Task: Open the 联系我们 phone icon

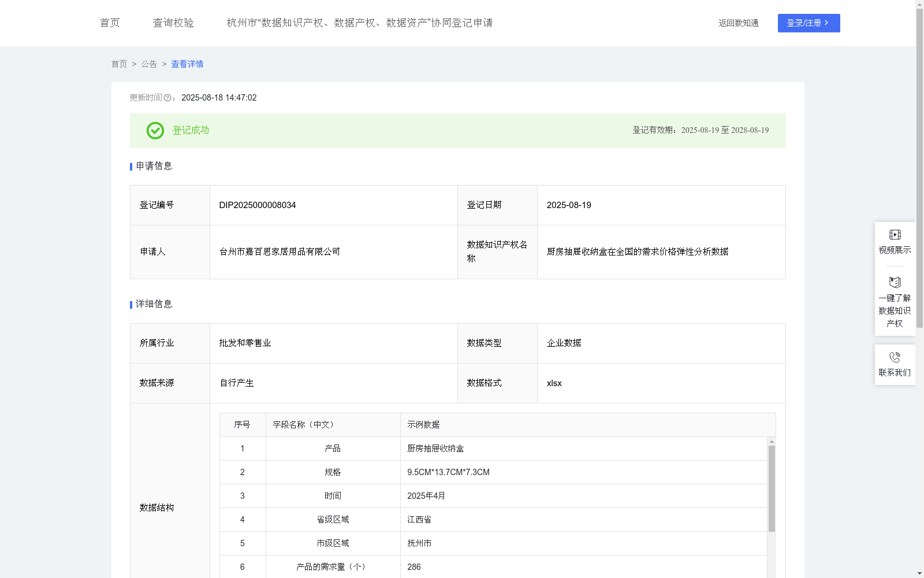Action: 895,357
